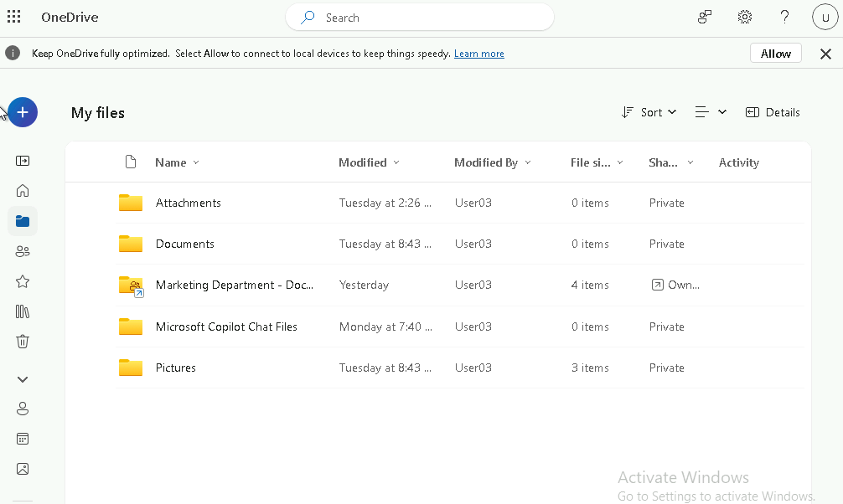Open the Microsoft Copilot Chat Files folder
843x504 pixels.
(226, 327)
